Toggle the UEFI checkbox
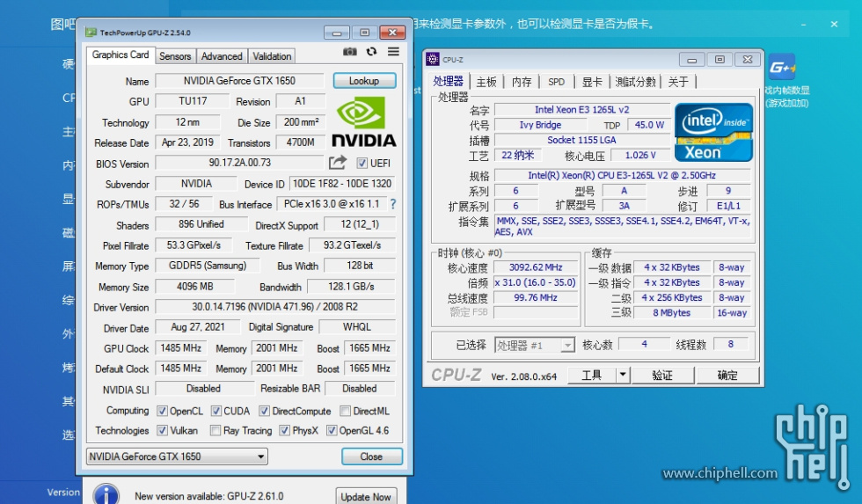Viewport: 862px width, 504px height. (x=362, y=164)
